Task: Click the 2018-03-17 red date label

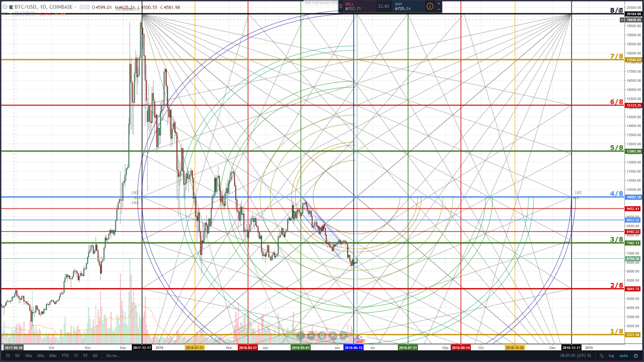Action: pyautogui.click(x=248, y=348)
